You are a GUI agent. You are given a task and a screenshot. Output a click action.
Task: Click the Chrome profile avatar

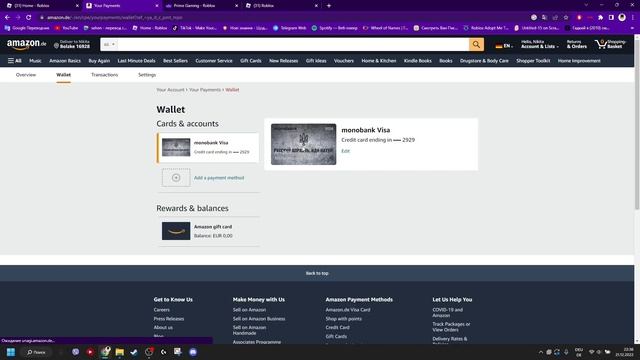pos(622,18)
